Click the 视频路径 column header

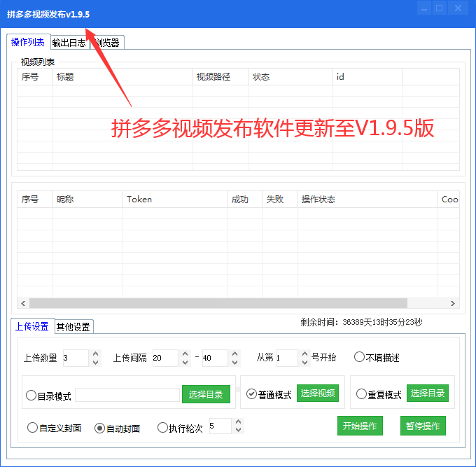pyautogui.click(x=220, y=77)
